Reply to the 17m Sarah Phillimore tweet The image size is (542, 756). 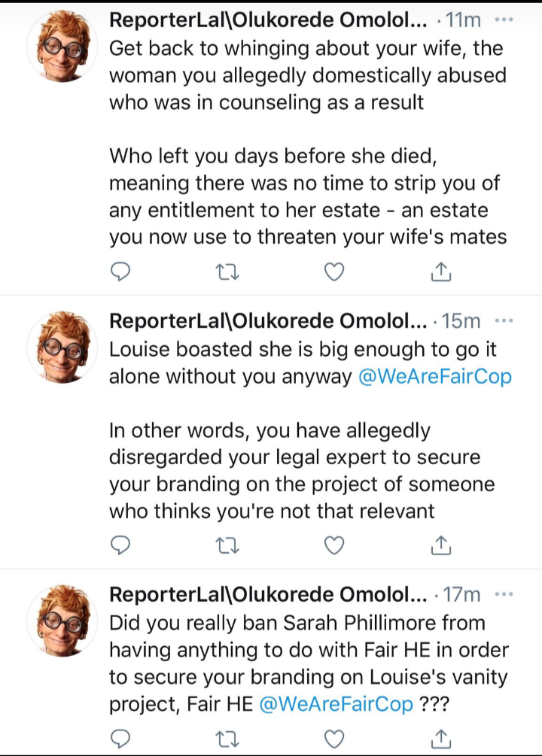click(120, 739)
